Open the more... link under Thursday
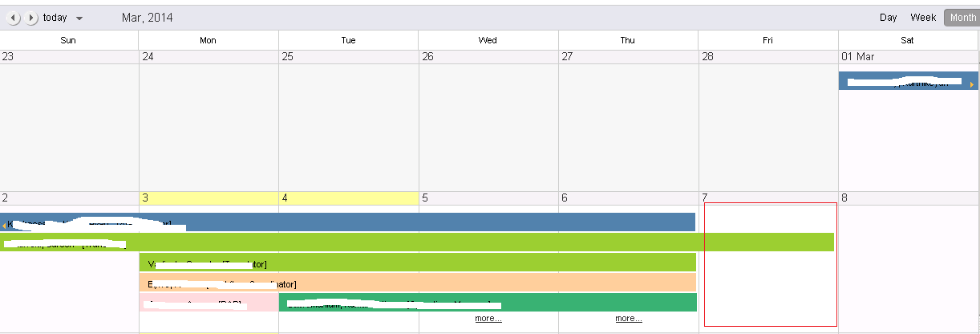The image size is (980, 334). 629,319
